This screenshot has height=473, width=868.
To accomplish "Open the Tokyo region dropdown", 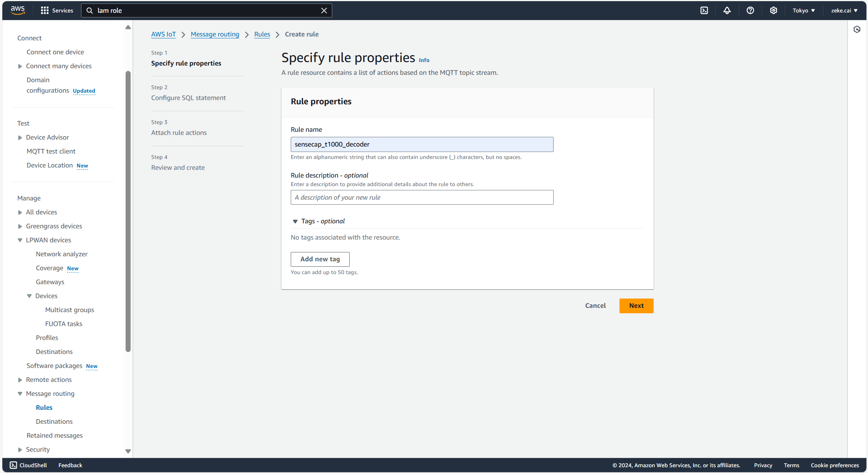I will (x=804, y=10).
